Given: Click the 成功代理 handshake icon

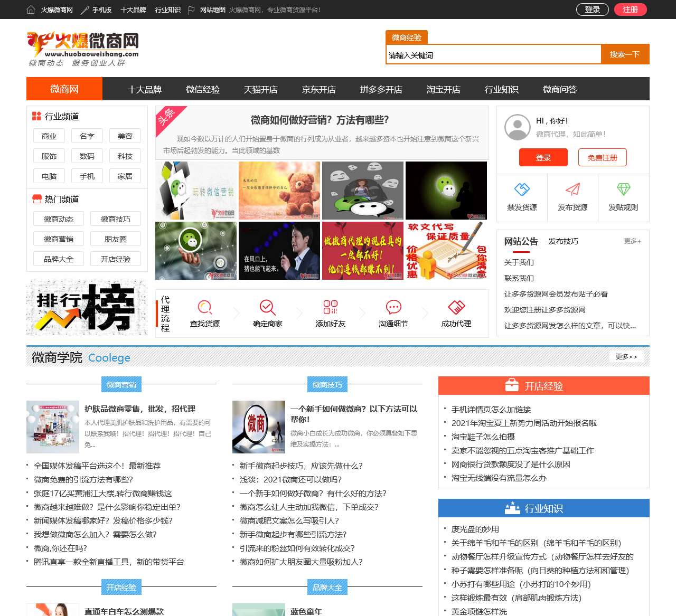Looking at the screenshot, I should point(455,307).
